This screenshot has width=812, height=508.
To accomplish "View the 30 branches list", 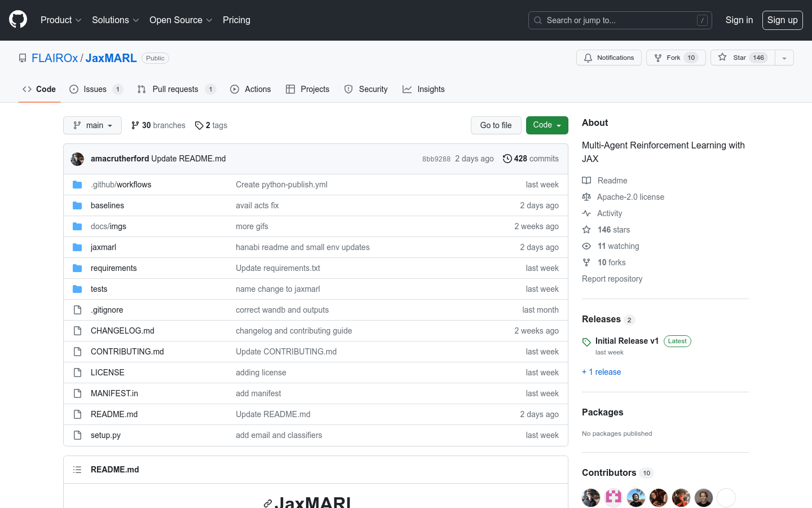I will click(158, 125).
